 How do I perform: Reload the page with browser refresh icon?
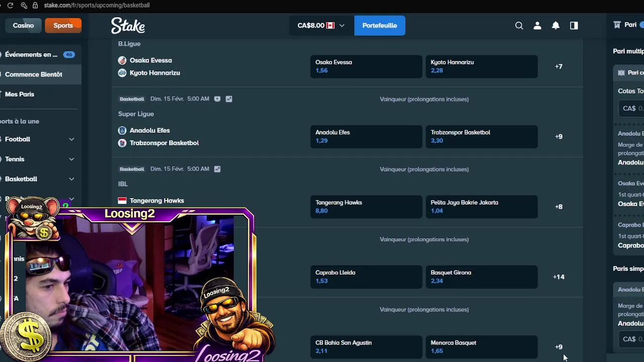[10, 5]
